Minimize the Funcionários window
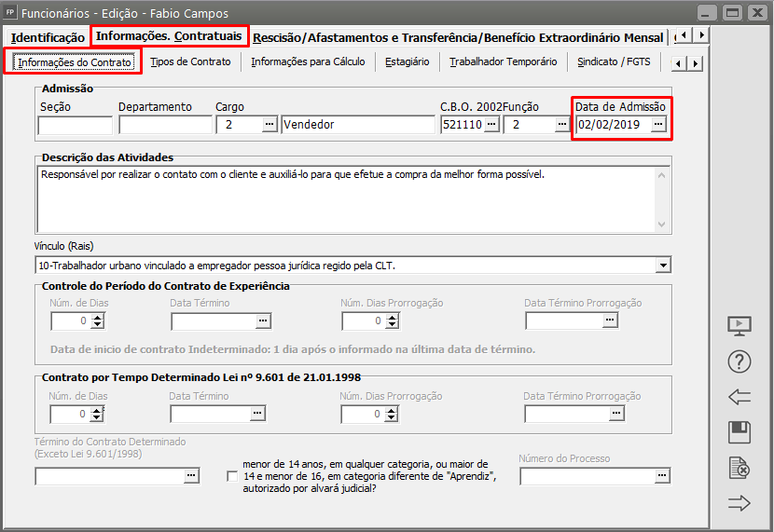 [706, 12]
